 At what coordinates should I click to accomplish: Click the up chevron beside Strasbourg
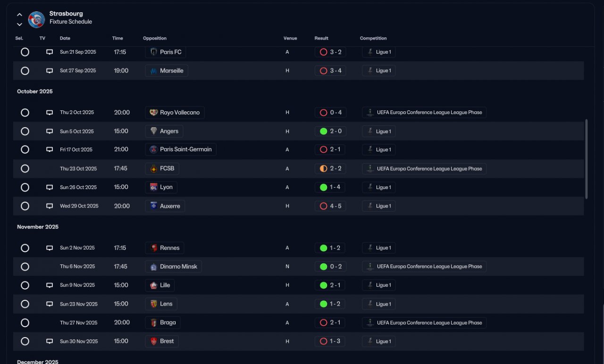pos(19,15)
